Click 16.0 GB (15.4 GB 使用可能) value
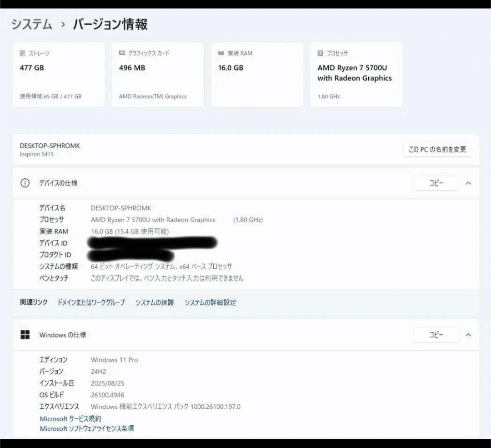This screenshot has height=448, width=491. [130, 232]
